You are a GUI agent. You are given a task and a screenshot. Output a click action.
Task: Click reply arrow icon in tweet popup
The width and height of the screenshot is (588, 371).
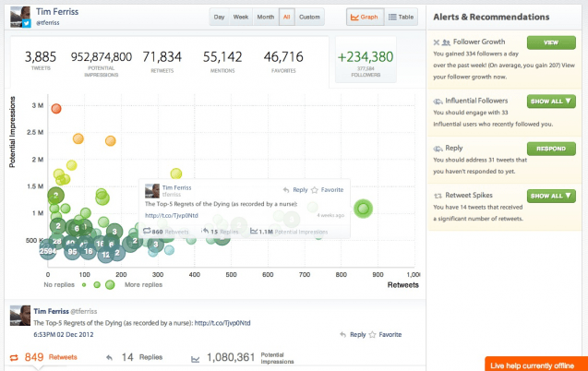click(286, 190)
